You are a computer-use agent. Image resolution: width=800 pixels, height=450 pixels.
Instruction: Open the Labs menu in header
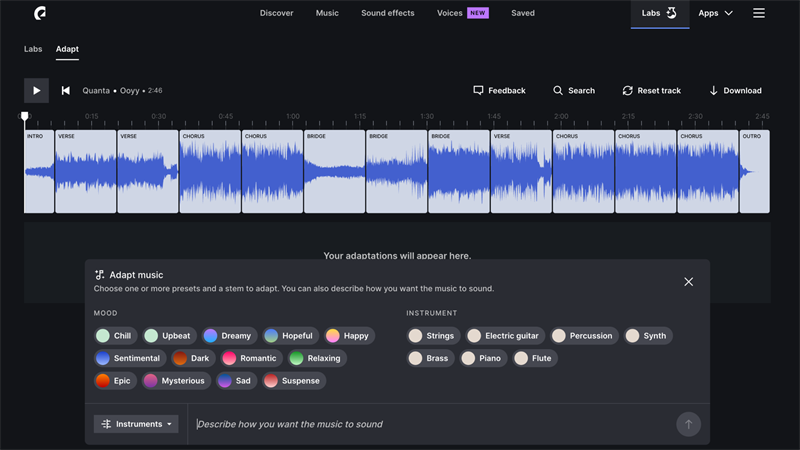(659, 13)
